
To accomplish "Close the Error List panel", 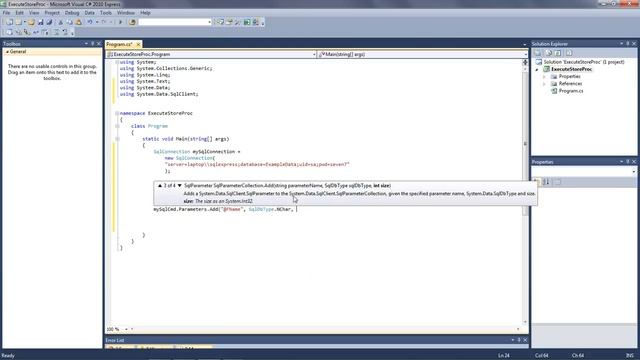I will pos(525,340).
